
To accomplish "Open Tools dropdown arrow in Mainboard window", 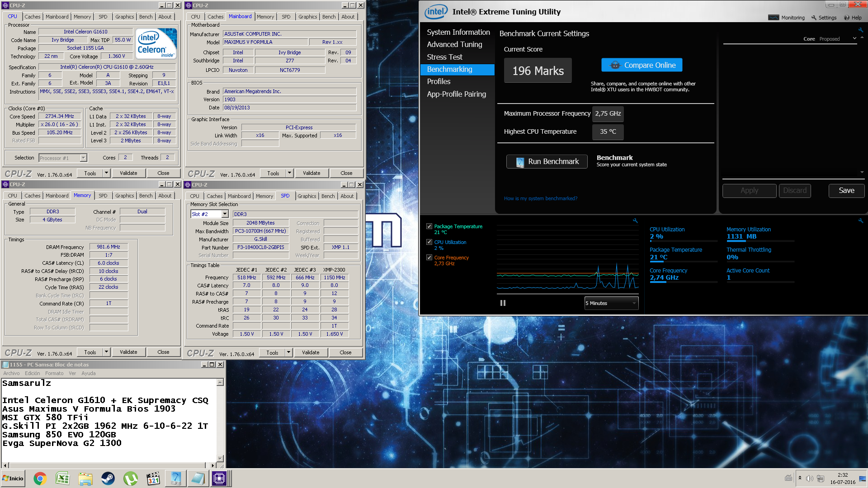I will pyautogui.click(x=290, y=173).
